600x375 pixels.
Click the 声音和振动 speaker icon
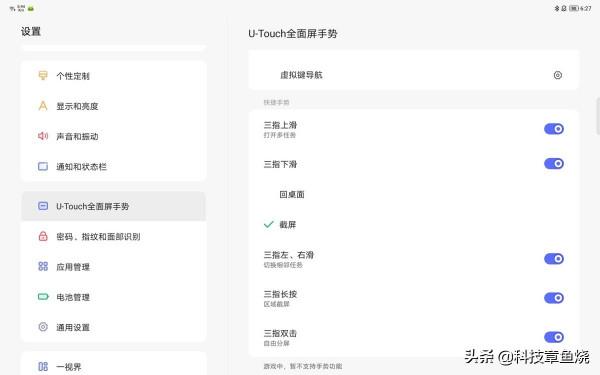pyautogui.click(x=43, y=136)
